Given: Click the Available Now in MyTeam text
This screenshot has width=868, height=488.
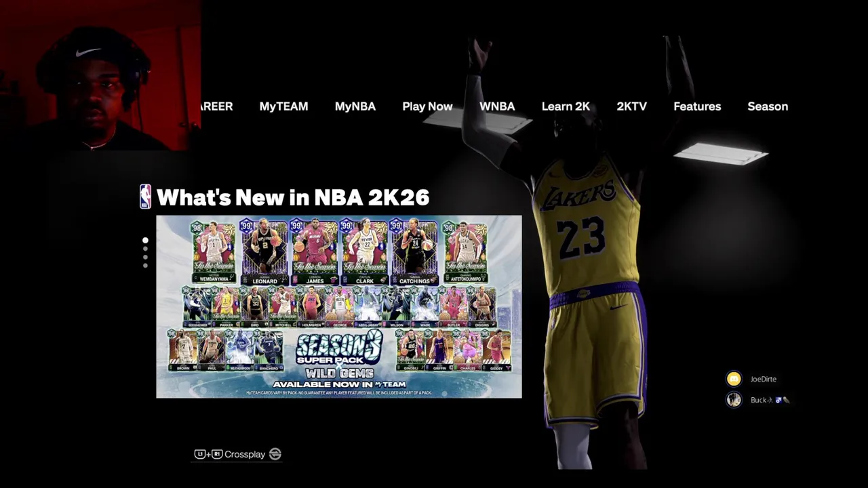Looking at the screenshot, I should [339, 384].
